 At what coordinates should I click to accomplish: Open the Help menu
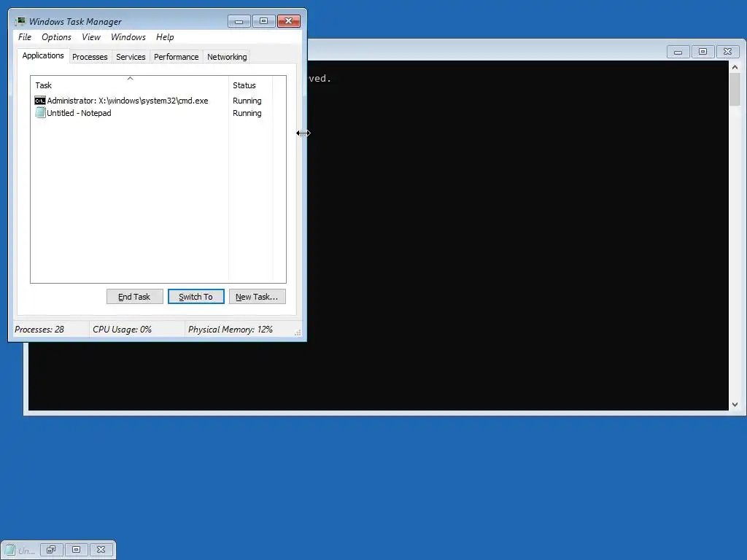(165, 37)
